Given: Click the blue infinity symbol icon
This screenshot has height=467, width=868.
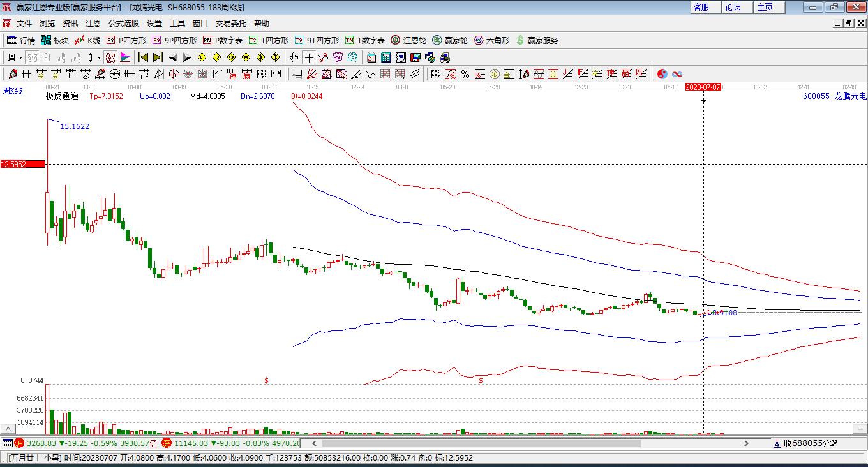Looking at the screenshot, I should tap(677, 74).
